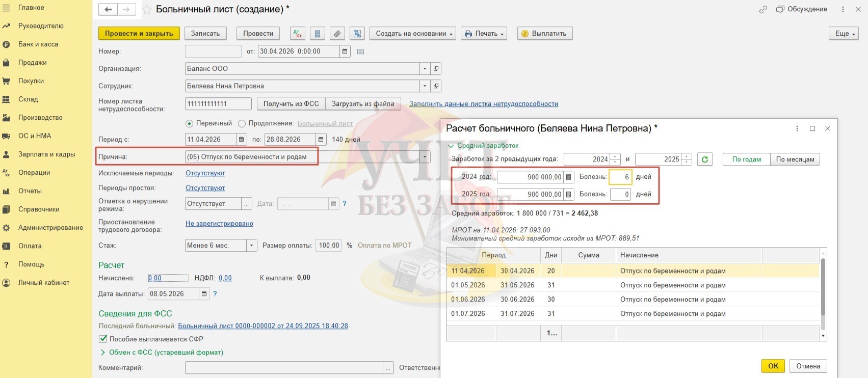The width and height of the screenshot is (868, 378).
Task: Select the Продолжение radio button
Action: tap(242, 123)
